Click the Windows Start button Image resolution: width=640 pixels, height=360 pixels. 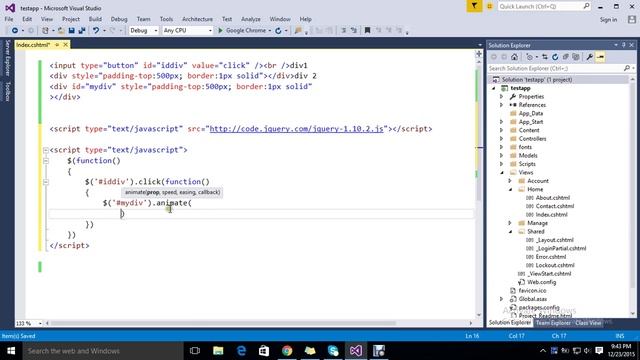11,351
